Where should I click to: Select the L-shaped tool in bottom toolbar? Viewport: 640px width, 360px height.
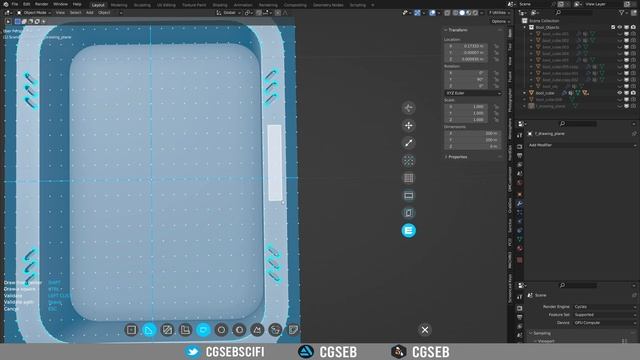[x=185, y=330]
